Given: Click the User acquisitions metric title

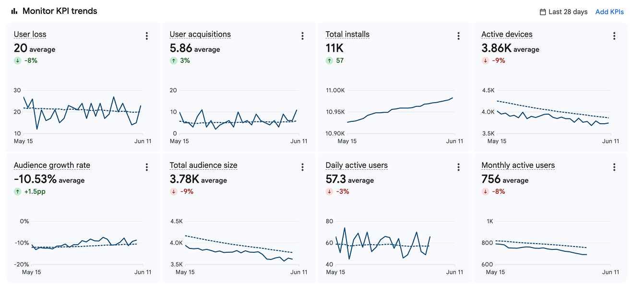Looking at the screenshot, I should [200, 35].
